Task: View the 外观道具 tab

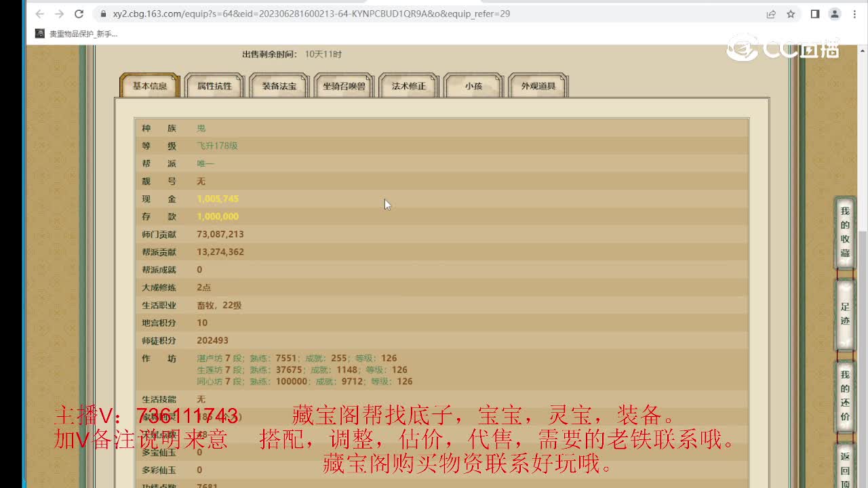Action: pyautogui.click(x=538, y=86)
